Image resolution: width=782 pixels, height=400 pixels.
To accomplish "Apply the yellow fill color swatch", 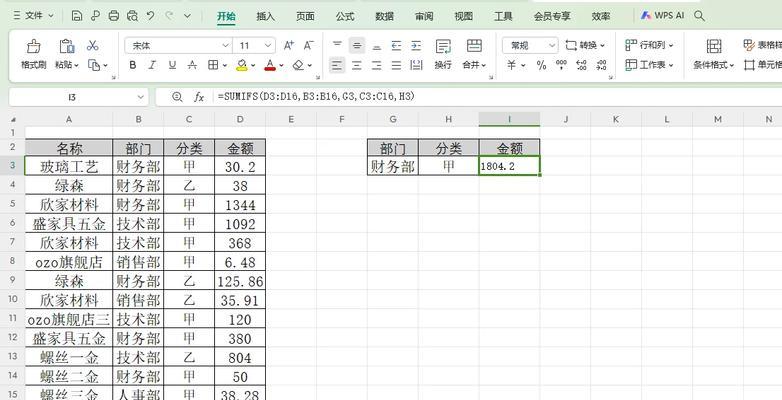I will tap(242, 65).
